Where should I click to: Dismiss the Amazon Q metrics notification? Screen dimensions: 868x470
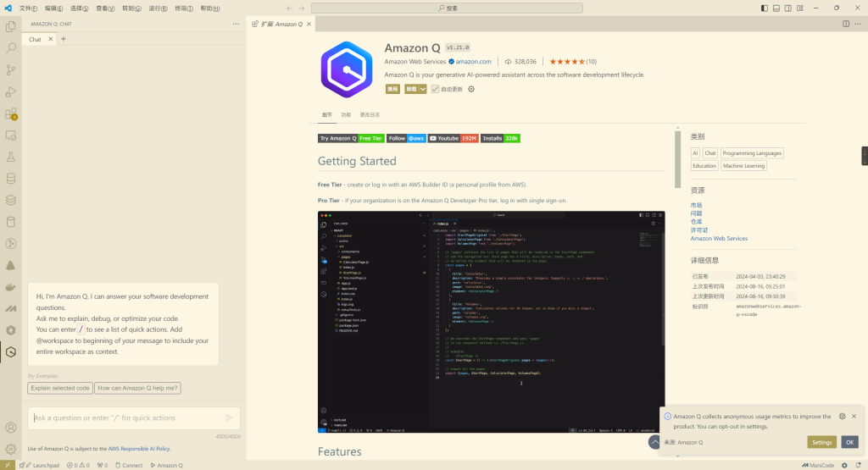(854, 417)
